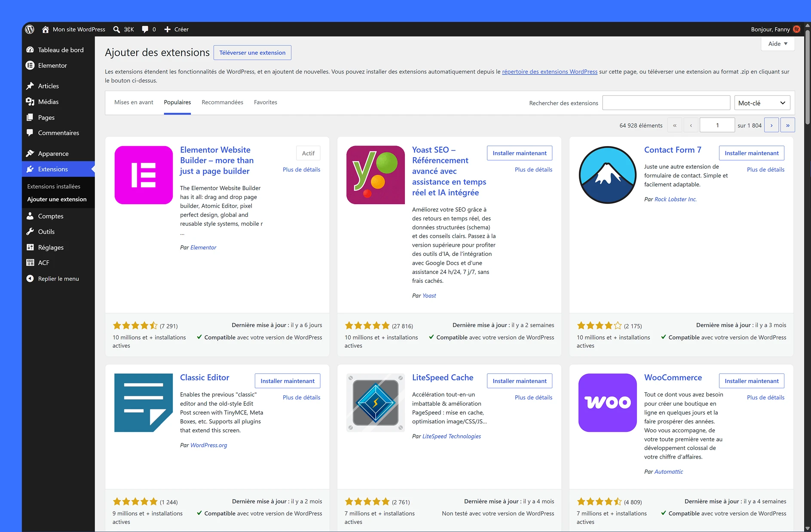Click the current page number field
811x532 pixels.
[717, 125]
